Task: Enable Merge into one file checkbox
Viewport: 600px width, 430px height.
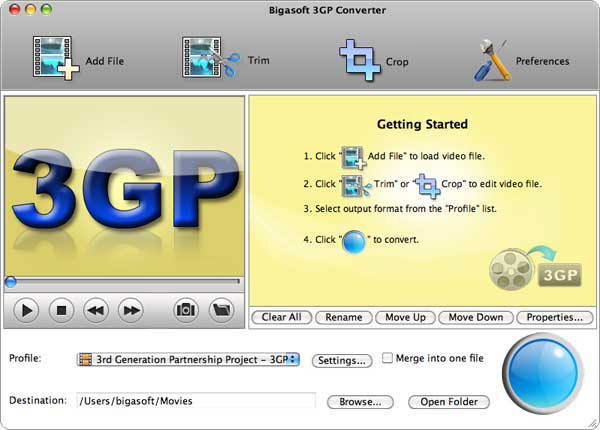Action: [387, 358]
